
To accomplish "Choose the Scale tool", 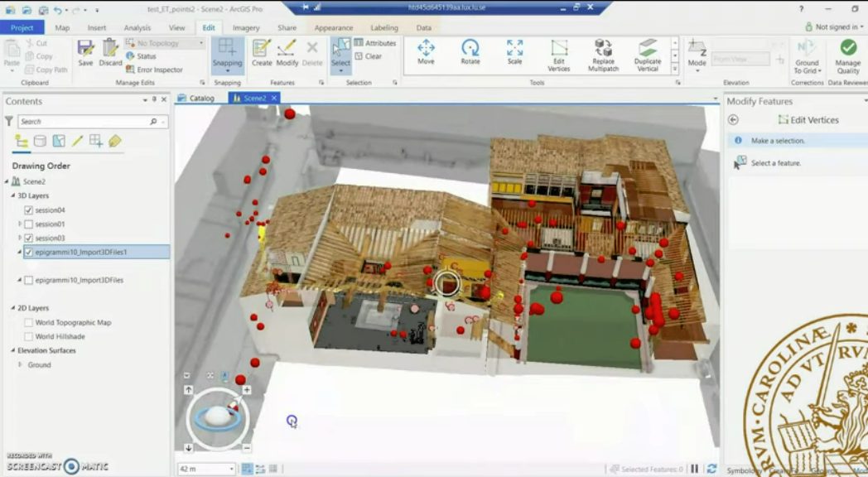I will click(515, 52).
